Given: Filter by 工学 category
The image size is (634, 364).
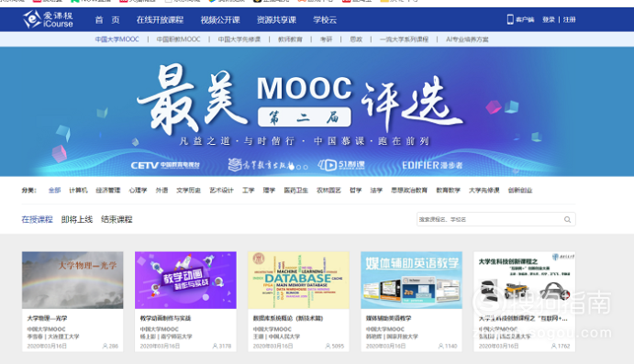Looking at the screenshot, I should (249, 191).
